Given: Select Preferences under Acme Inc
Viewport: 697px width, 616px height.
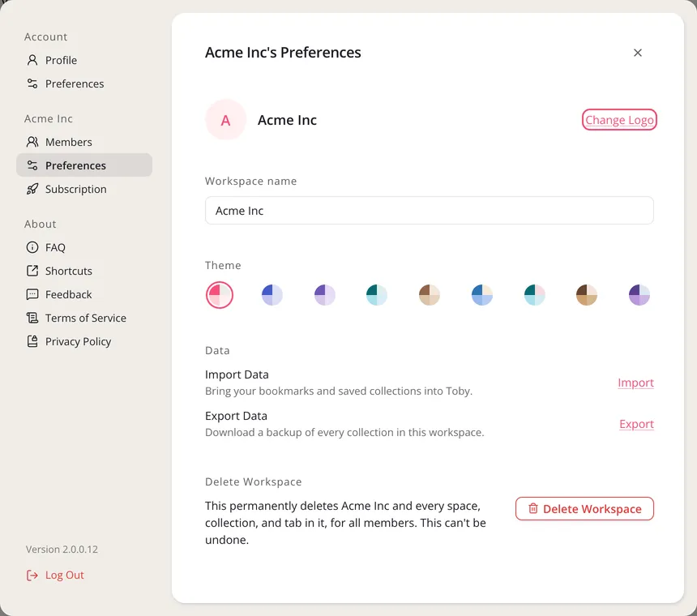Looking at the screenshot, I should pyautogui.click(x=84, y=165).
